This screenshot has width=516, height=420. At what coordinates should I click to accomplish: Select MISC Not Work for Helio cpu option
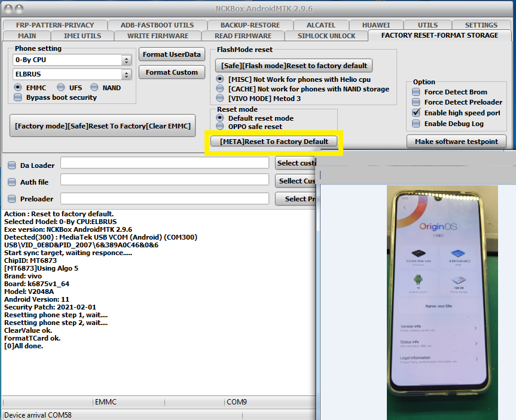coord(220,79)
